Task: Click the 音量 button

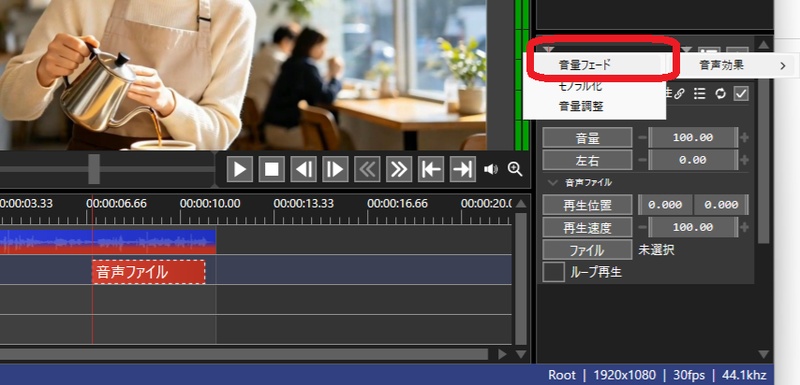Action: [x=587, y=138]
